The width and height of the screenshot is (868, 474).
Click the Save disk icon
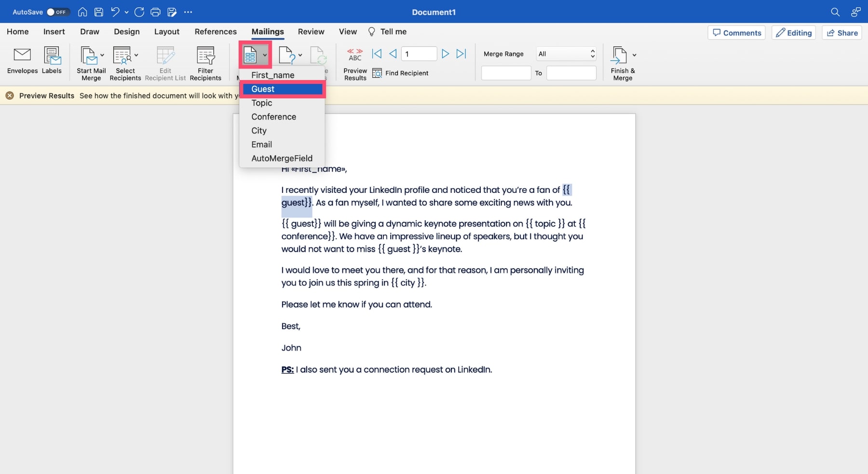coord(98,12)
